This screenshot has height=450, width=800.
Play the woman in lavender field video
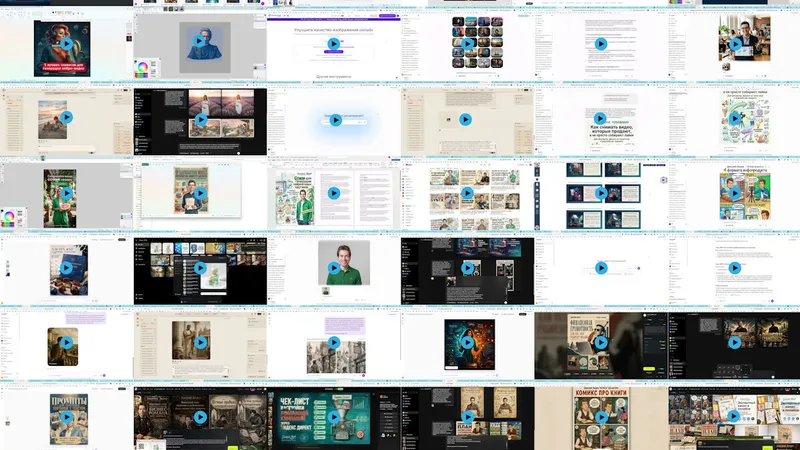coord(201,119)
